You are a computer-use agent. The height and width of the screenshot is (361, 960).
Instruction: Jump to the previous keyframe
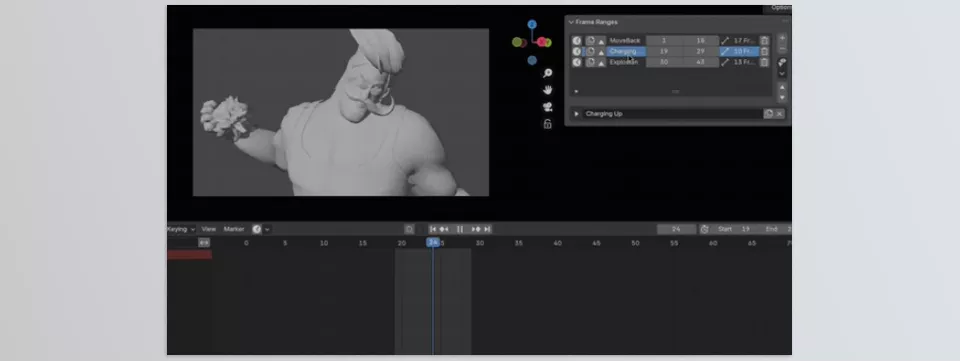tap(444, 229)
